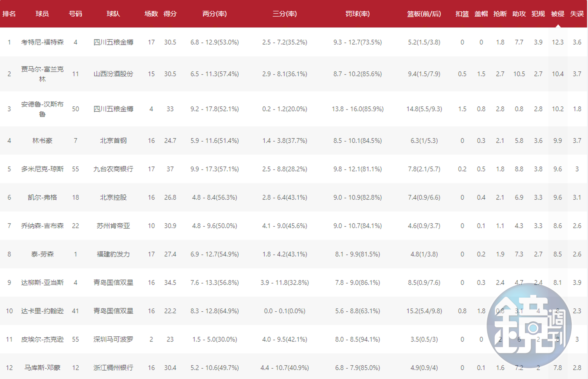This screenshot has height=379, width=588.
Task: Click the 盖帽 column header
Action: click(481, 14)
